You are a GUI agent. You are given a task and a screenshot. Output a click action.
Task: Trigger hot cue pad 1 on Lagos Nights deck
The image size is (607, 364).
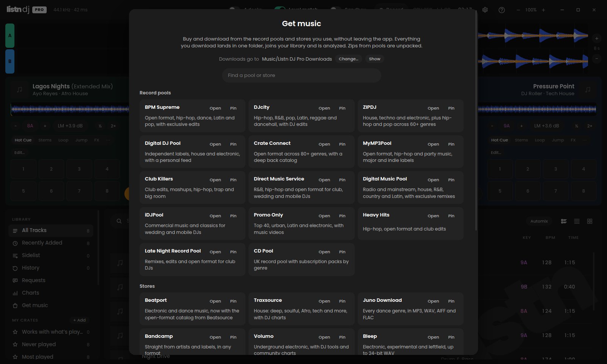(x=24, y=169)
